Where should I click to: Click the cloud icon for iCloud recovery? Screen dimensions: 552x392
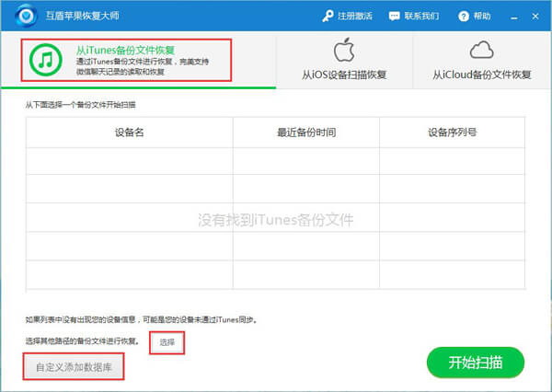tap(482, 50)
